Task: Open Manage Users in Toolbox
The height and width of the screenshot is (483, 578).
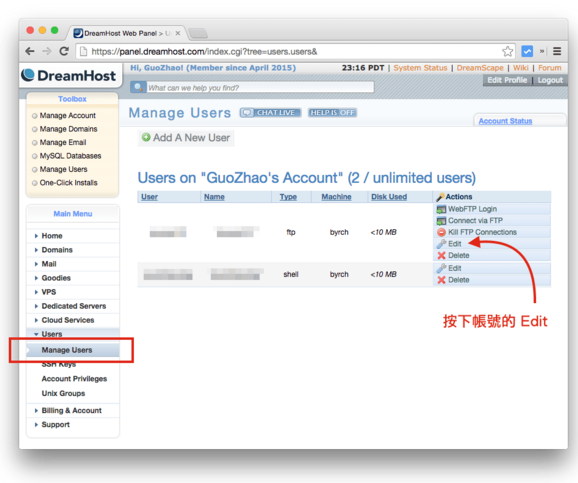Action: tap(63, 169)
